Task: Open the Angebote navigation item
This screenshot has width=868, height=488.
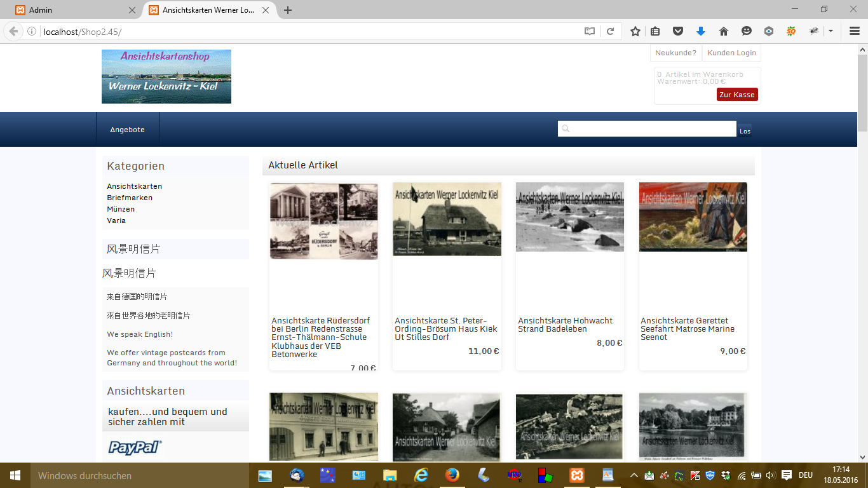Action: pyautogui.click(x=127, y=130)
